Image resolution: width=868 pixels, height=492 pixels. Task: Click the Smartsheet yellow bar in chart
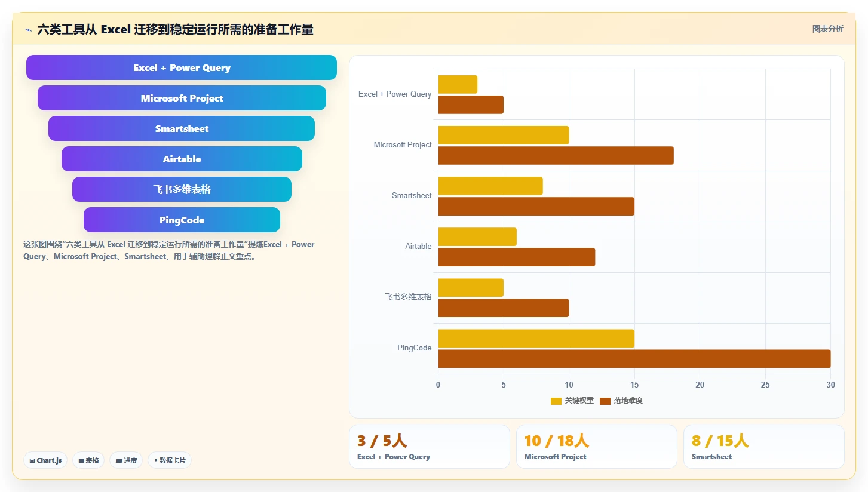coord(490,186)
